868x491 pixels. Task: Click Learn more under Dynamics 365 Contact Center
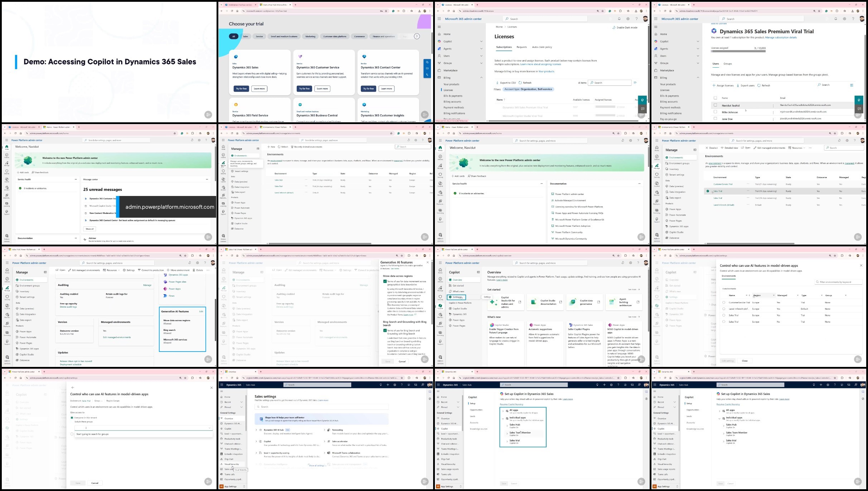click(386, 89)
